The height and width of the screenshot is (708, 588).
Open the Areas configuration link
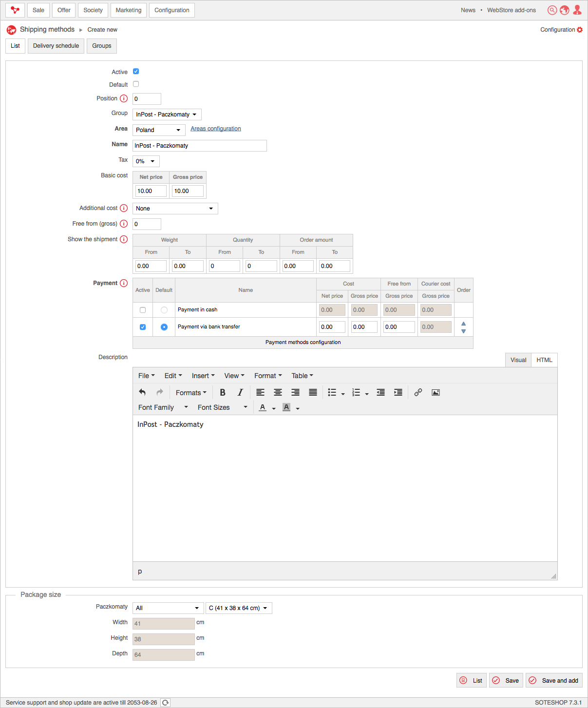pos(216,129)
